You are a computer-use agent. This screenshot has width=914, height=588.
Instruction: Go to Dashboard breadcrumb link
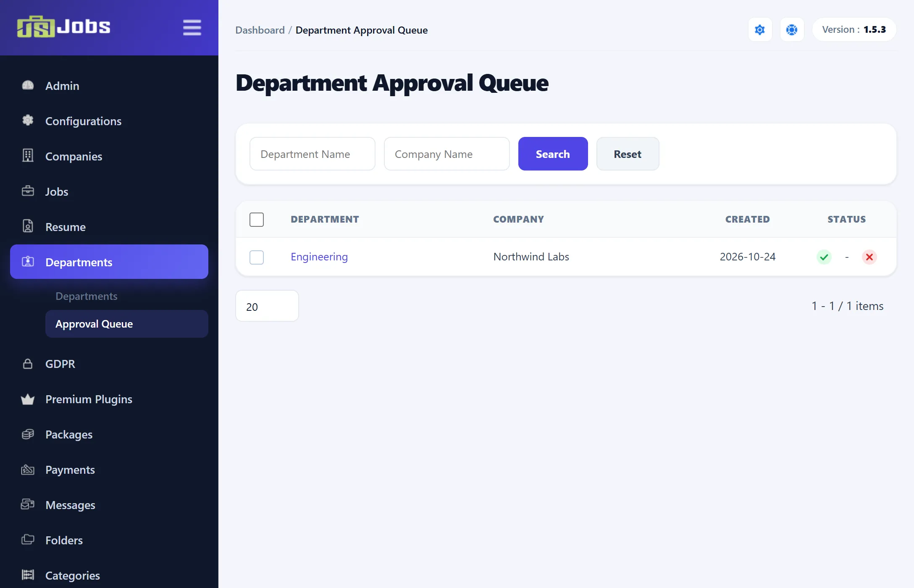[260, 30]
